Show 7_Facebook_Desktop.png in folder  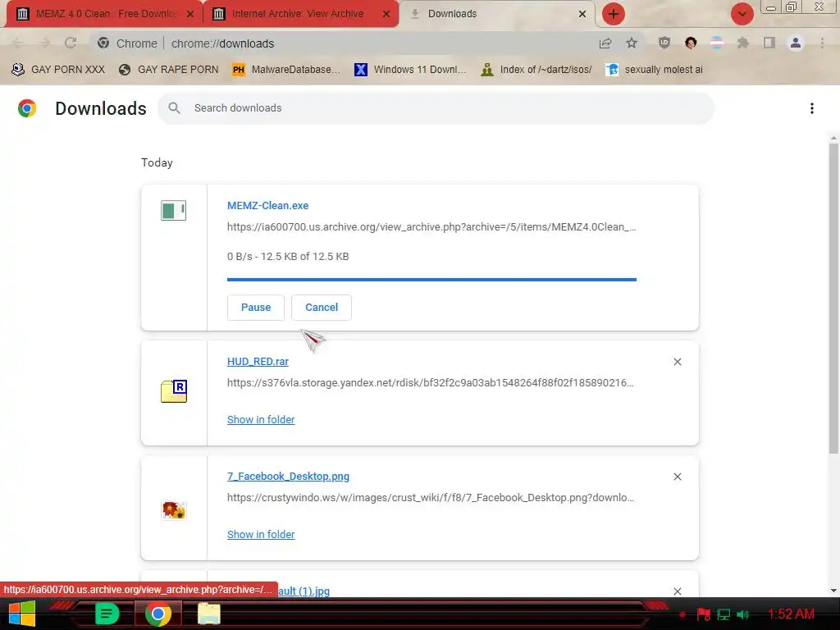261,535
